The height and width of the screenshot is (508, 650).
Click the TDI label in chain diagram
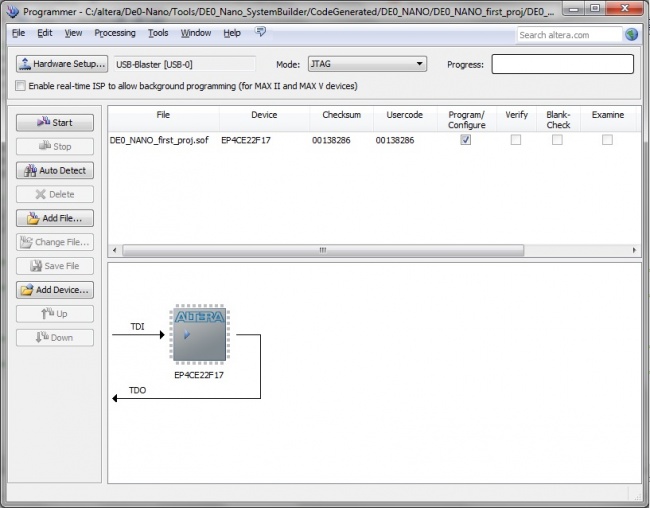tap(137, 327)
